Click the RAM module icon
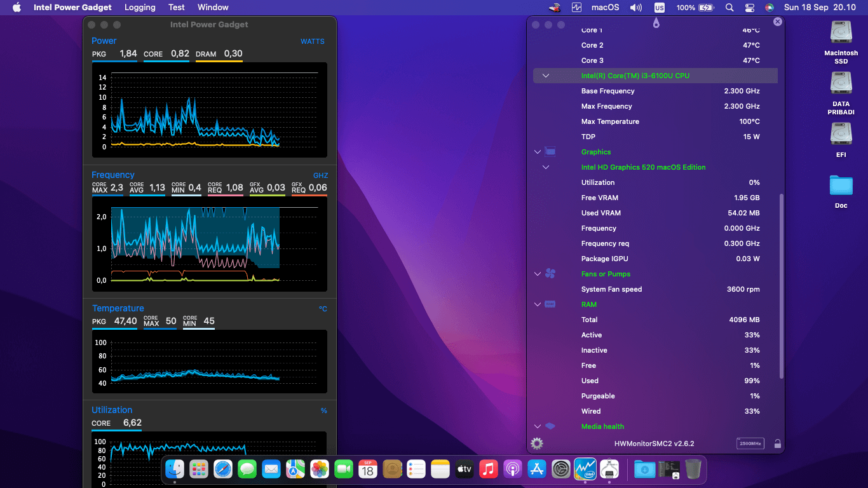 (550, 304)
